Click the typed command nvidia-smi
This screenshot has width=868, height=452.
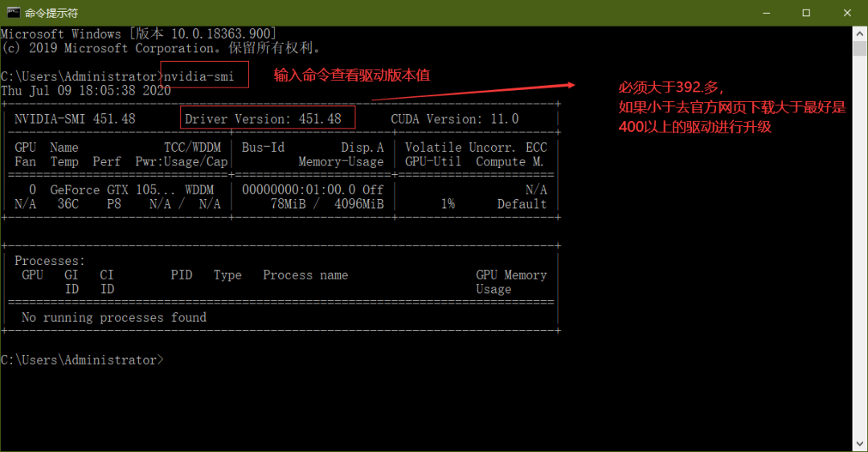click(199, 76)
